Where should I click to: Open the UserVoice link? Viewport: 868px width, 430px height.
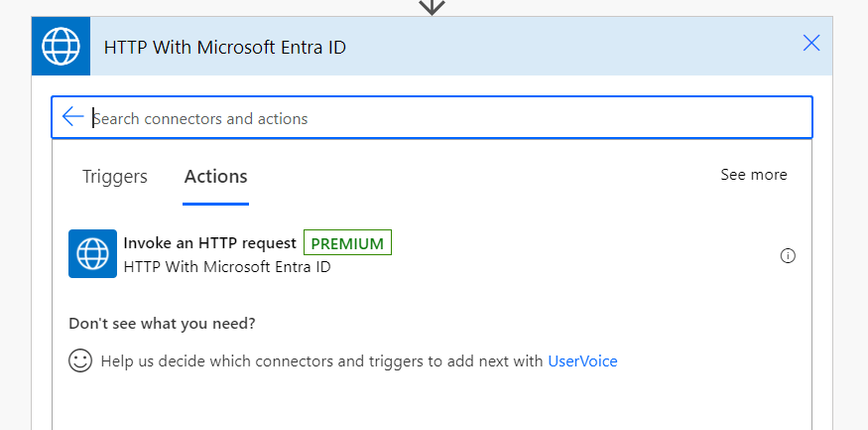[x=582, y=361]
